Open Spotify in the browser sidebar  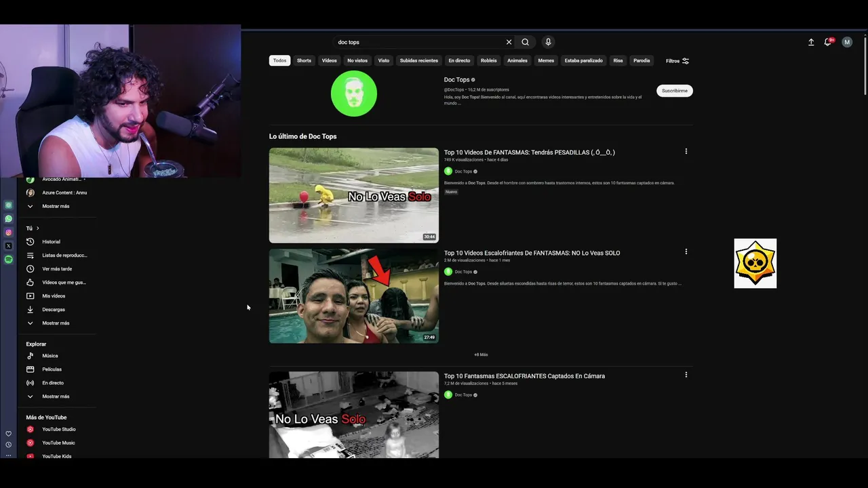9,260
